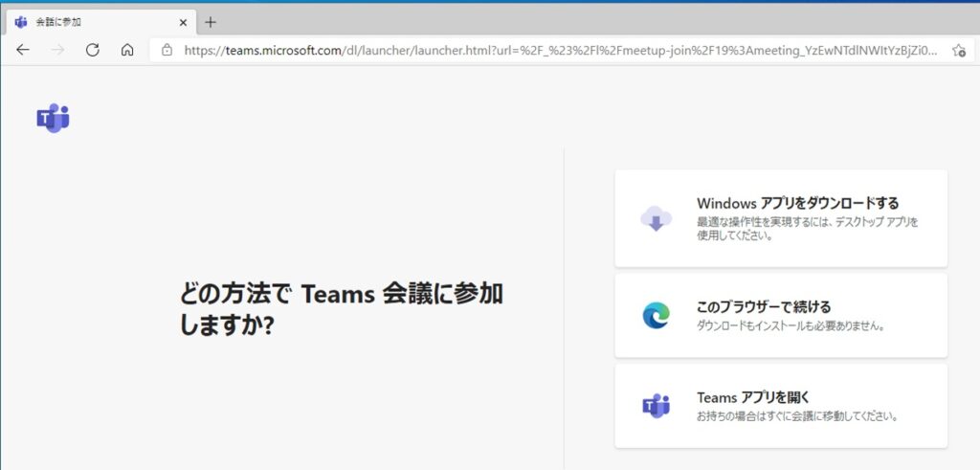Click the Teams logo at page top
Image resolution: width=980 pixels, height=470 pixels.
click(x=54, y=118)
